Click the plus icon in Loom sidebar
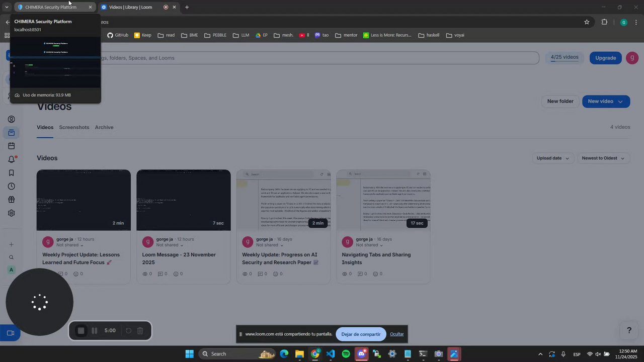 click(x=11, y=244)
